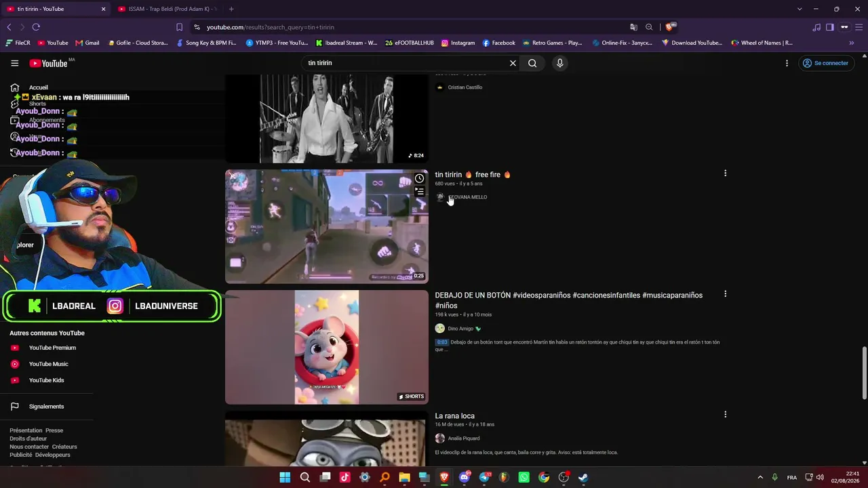
Task: Open the Facebook bookmark
Action: 498,43
